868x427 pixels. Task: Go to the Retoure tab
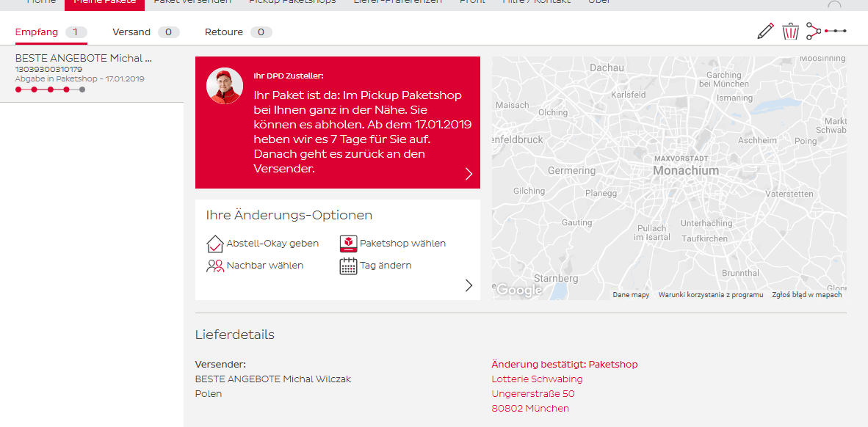pyautogui.click(x=224, y=32)
